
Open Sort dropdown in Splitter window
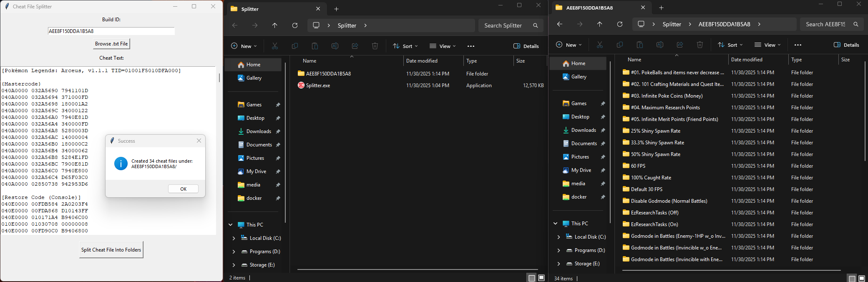tap(405, 46)
